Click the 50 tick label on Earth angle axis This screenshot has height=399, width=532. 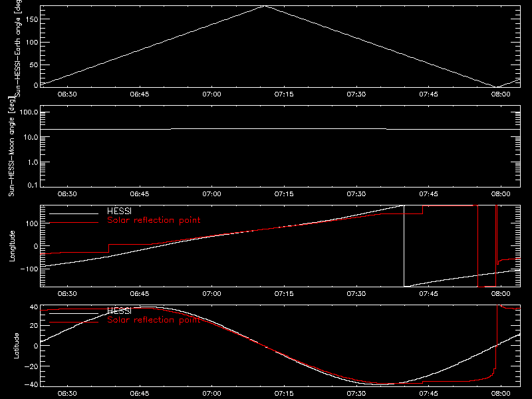pos(34,65)
